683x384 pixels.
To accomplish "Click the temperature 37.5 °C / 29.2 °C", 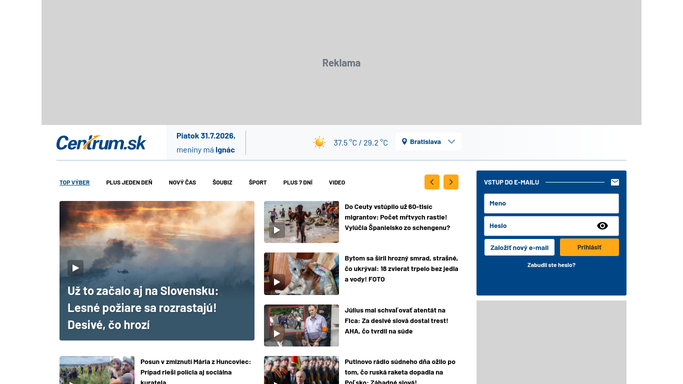I will 361,143.
